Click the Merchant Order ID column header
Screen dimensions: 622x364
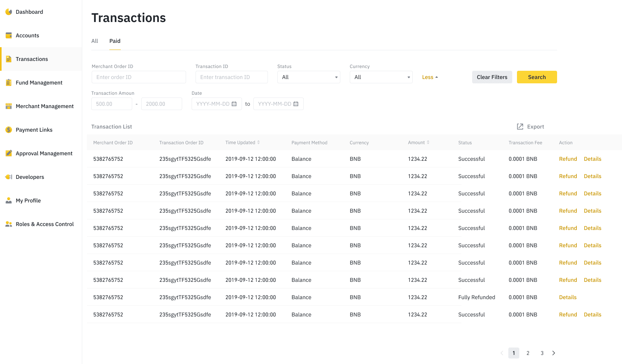pyautogui.click(x=113, y=143)
